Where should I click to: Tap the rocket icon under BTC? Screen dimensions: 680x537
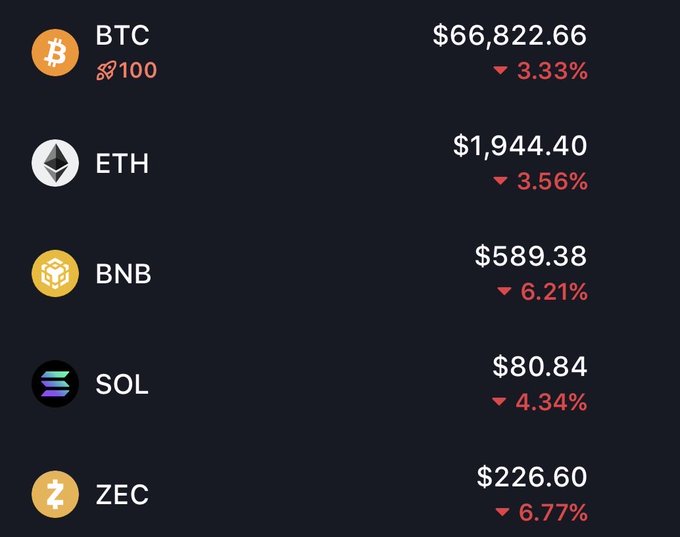106,71
